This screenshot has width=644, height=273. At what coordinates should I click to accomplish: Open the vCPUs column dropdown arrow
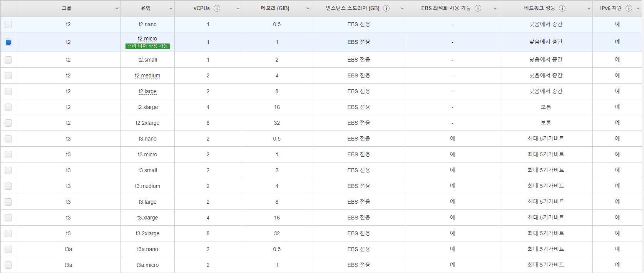pos(238,9)
